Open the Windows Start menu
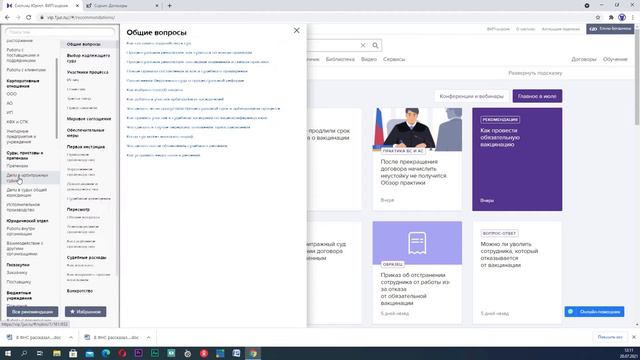Image resolution: width=640 pixels, height=360 pixels. tap(7, 353)
